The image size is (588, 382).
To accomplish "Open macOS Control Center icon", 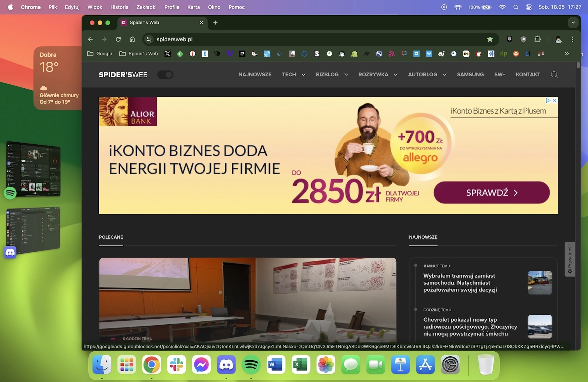I will pyautogui.click(x=529, y=7).
